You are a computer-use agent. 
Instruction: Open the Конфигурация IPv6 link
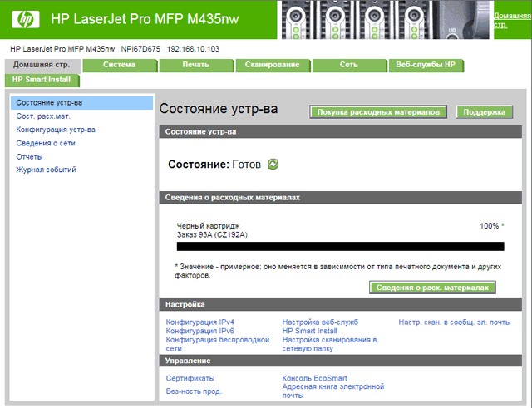click(x=199, y=331)
